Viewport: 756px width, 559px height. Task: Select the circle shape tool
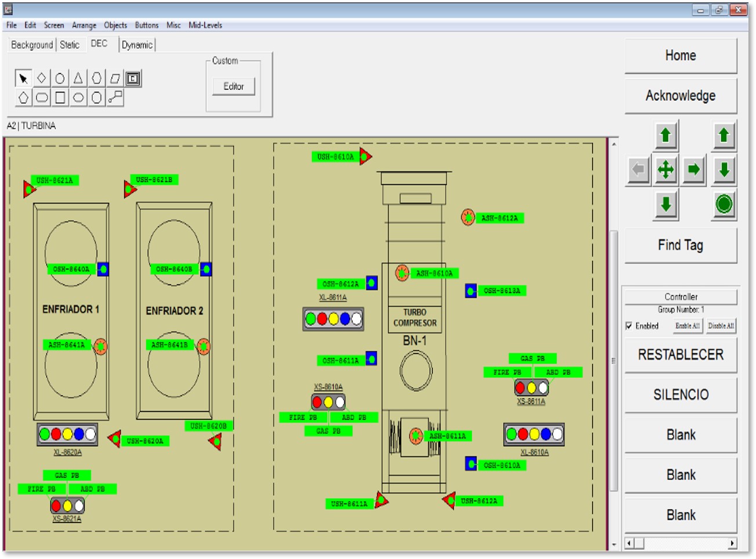pos(60,78)
